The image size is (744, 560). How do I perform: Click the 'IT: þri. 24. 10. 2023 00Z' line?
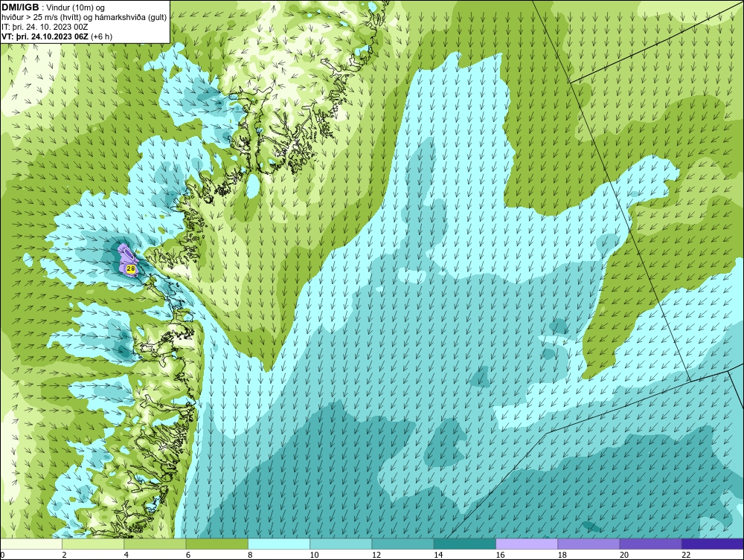click(x=45, y=27)
